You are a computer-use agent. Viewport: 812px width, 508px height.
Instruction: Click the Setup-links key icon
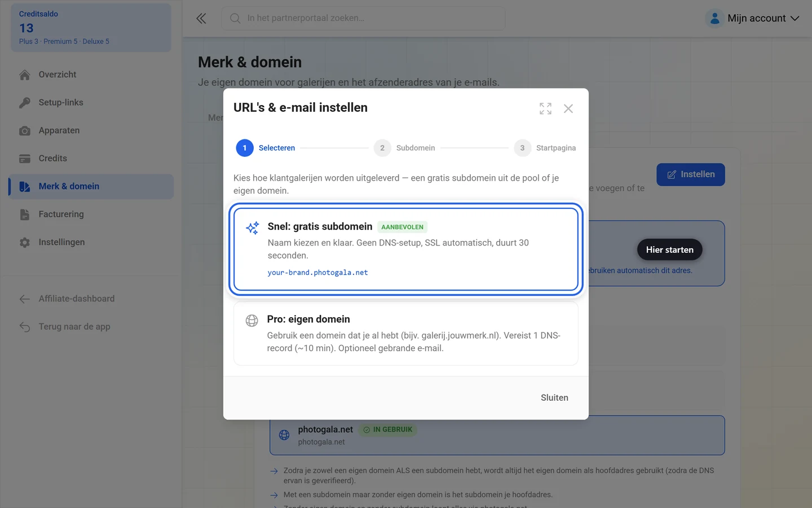tap(25, 103)
